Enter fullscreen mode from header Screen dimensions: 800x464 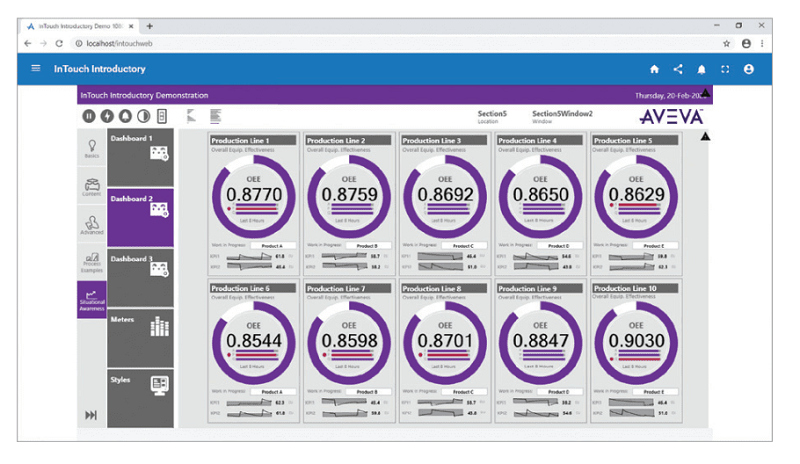tap(725, 70)
